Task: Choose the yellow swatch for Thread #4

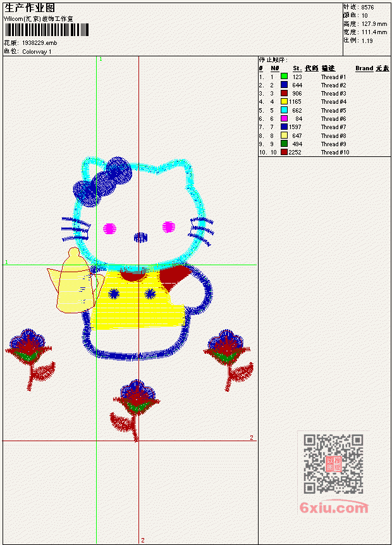Action: point(284,101)
